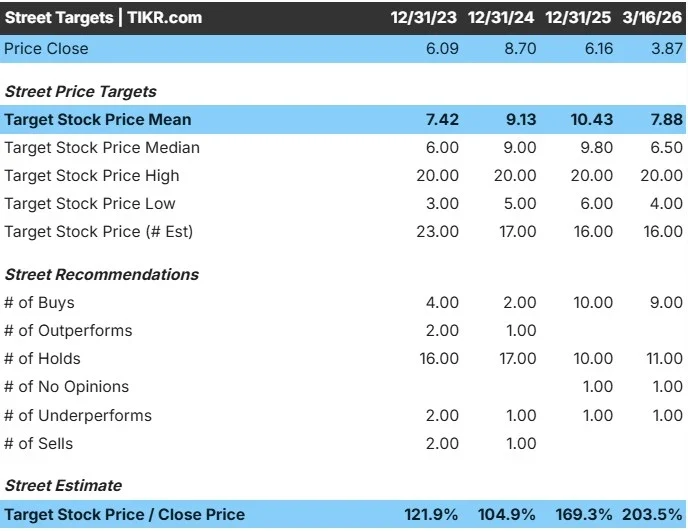Select the # of Buys row label
This screenshot has height=531, width=688.
39,303
